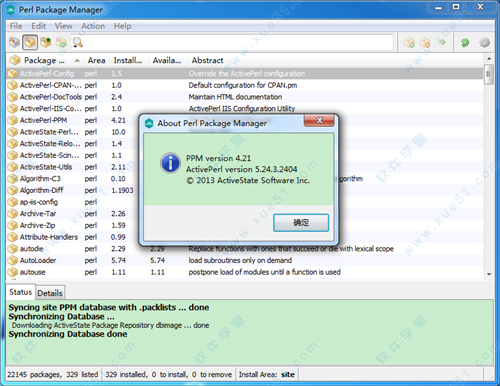
Task: Click 'Install Area: site' status entry
Action: (267, 375)
